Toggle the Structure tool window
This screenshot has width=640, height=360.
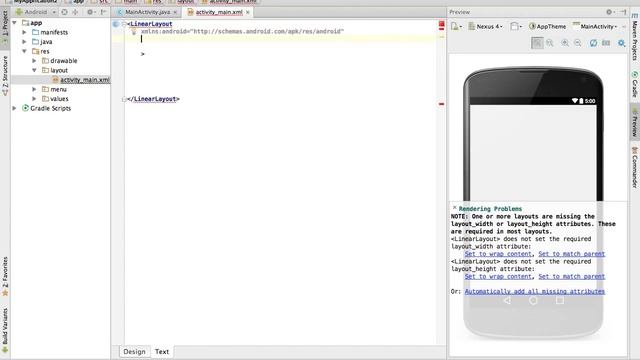[x=5, y=76]
